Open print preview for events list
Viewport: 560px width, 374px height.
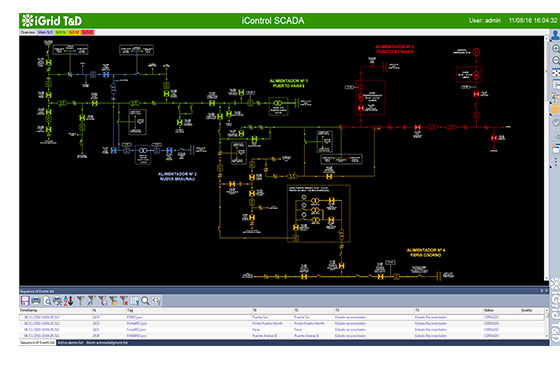(47, 301)
